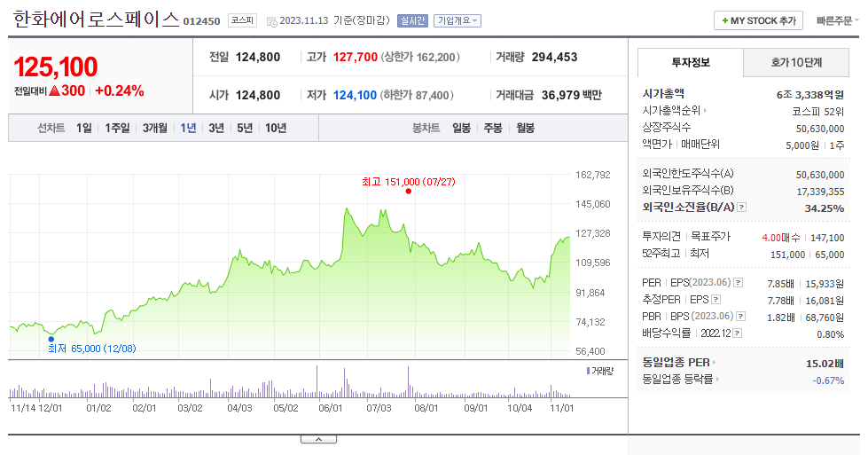Click the dividend yield value 0.80%
Screen dimensions: 868x455
[x=831, y=335]
